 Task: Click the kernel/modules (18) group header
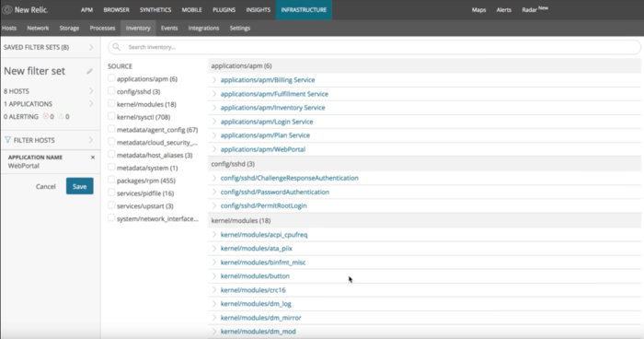coord(424,220)
